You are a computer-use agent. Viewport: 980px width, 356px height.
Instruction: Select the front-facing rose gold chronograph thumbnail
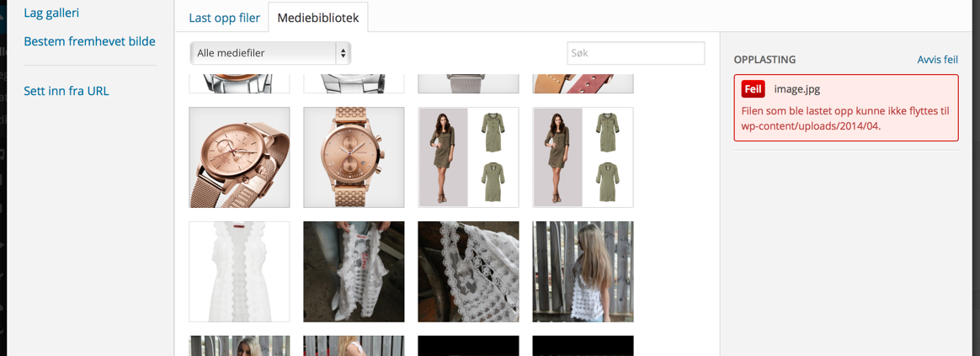coord(354,157)
